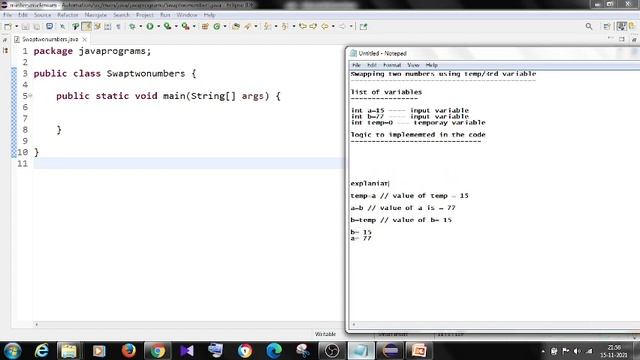Click the Last Edit Location icon
This screenshot has height=360, width=640.
[x=302, y=27]
